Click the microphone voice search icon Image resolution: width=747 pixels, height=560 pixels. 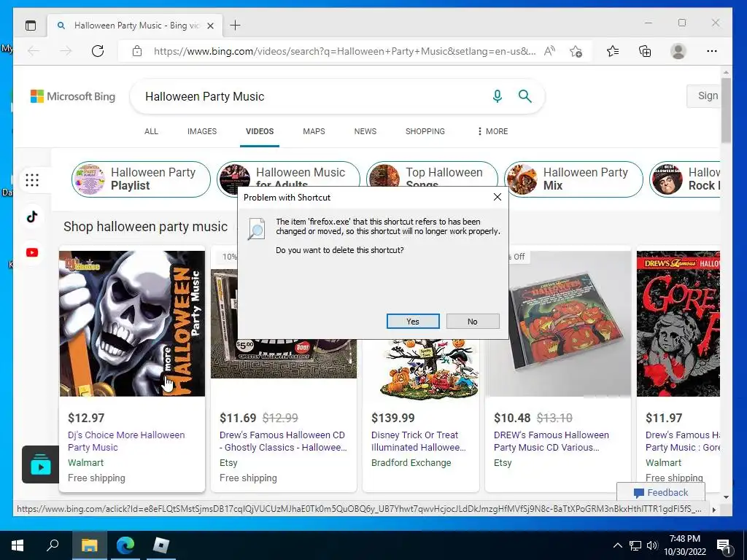pyautogui.click(x=498, y=96)
